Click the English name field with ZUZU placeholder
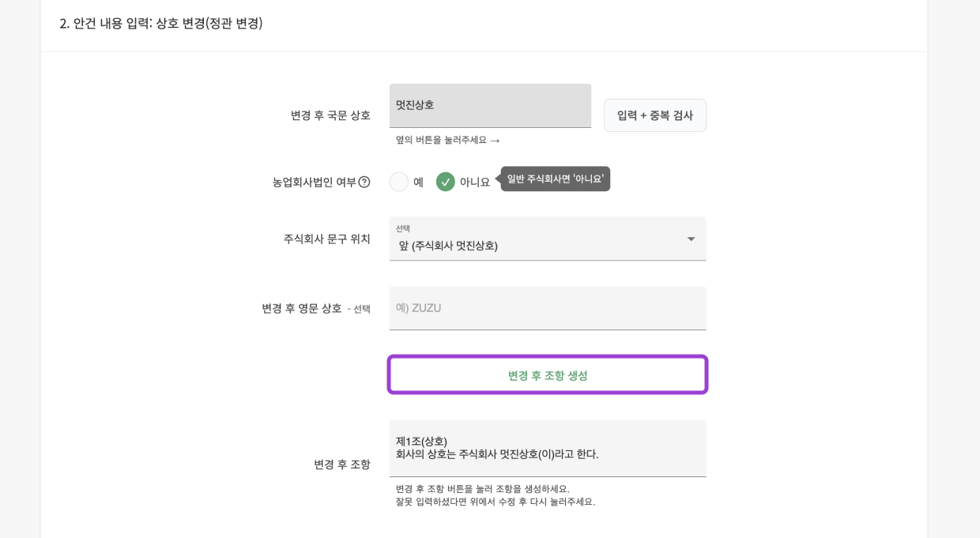The height and width of the screenshot is (538, 980). (548, 308)
